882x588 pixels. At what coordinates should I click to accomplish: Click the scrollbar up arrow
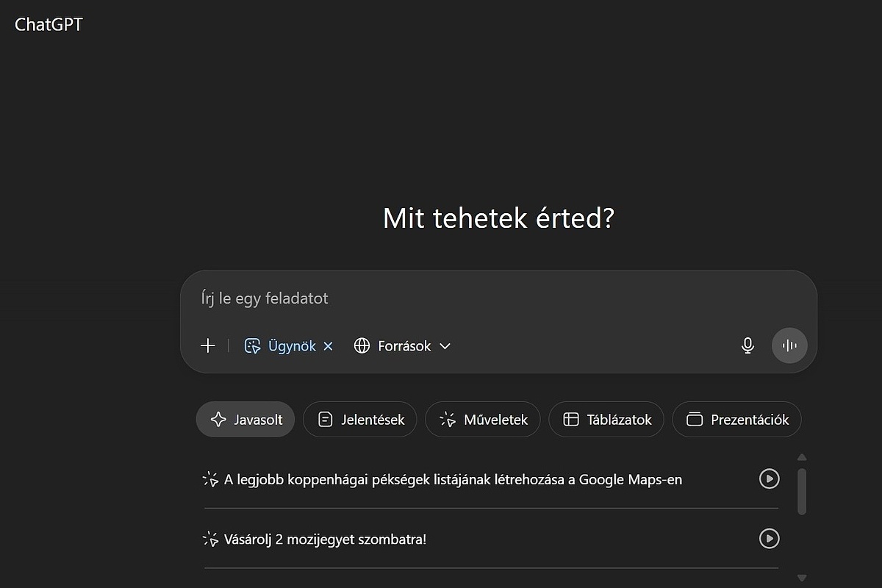pyautogui.click(x=802, y=456)
